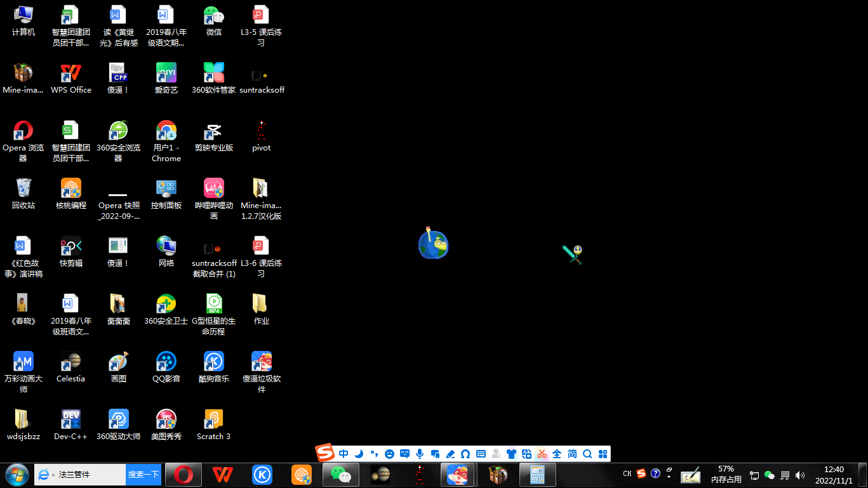The height and width of the screenshot is (488, 868).
Task: Open the 爱奇艺 desktop shortcut
Action: point(166,78)
